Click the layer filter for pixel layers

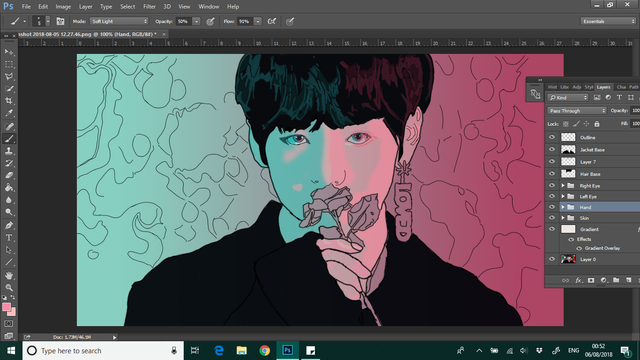pos(597,98)
